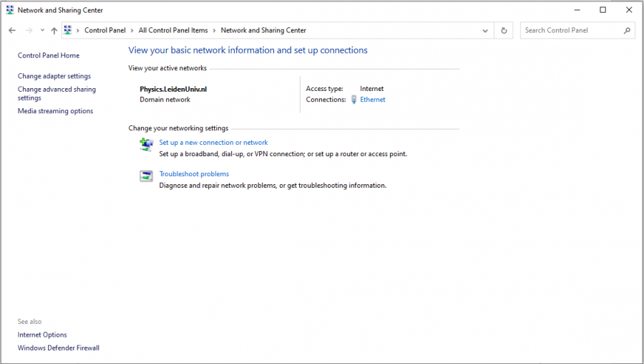Image resolution: width=644 pixels, height=364 pixels.
Task: Click the Ethernet connection link
Action: pyautogui.click(x=373, y=100)
